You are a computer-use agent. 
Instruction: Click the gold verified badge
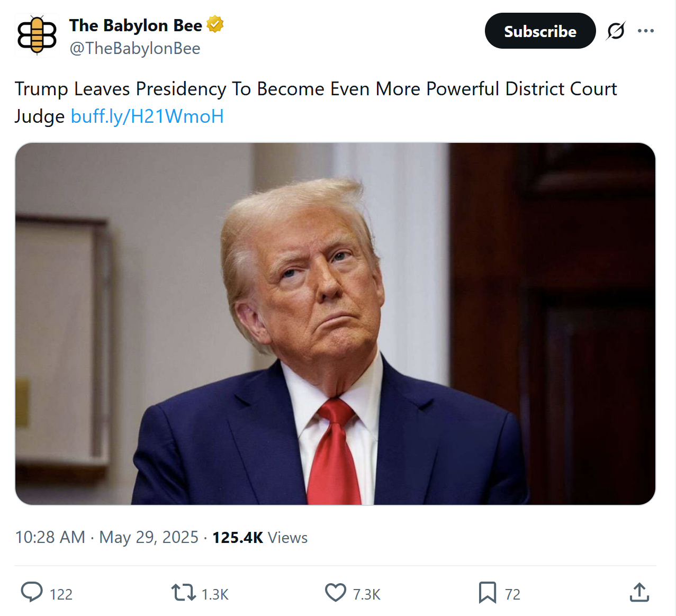[x=215, y=24]
